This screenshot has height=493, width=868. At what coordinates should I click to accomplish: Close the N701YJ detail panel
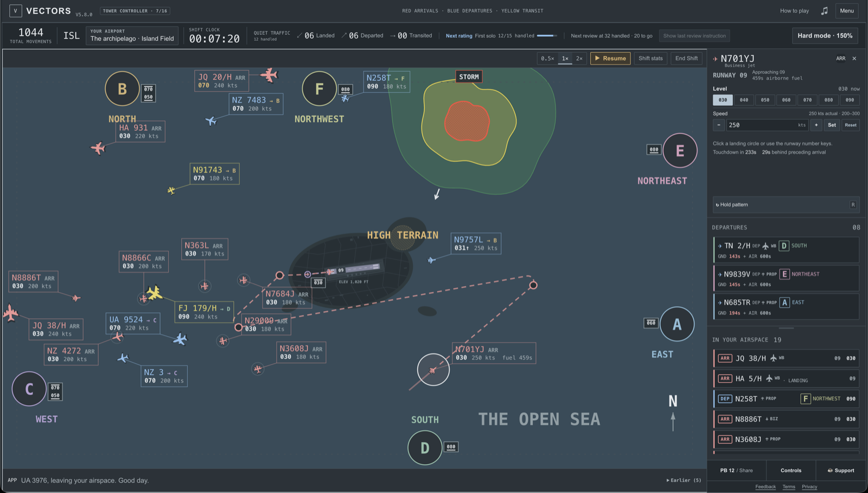pos(854,58)
